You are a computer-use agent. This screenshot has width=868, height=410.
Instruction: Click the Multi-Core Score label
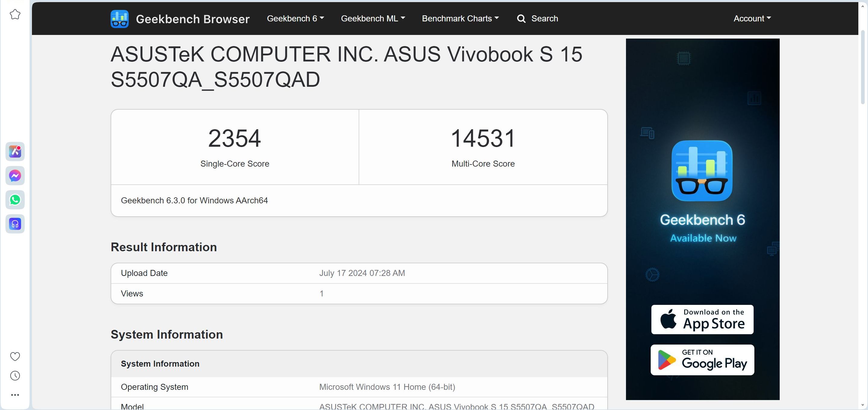tap(483, 164)
